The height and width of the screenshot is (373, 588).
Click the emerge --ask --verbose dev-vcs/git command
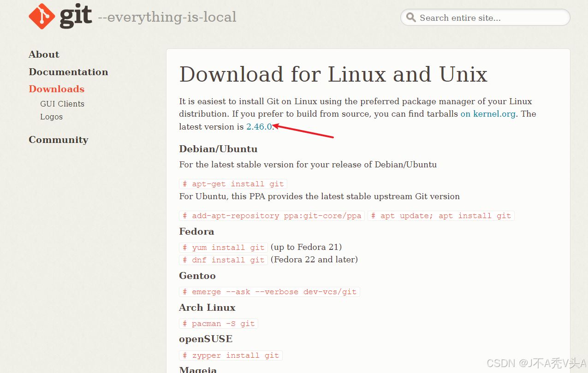click(x=269, y=292)
